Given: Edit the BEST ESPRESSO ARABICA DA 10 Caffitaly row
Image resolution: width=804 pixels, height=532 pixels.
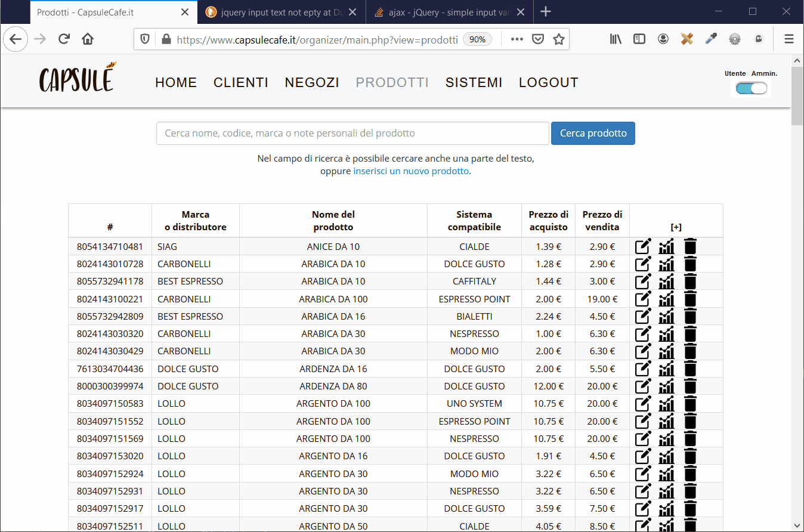Looking at the screenshot, I should coord(643,281).
